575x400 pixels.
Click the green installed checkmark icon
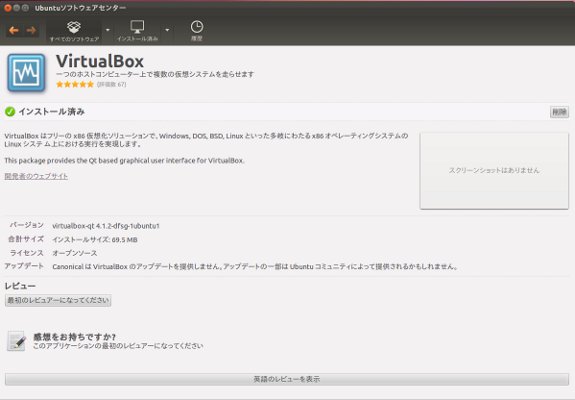point(10,112)
